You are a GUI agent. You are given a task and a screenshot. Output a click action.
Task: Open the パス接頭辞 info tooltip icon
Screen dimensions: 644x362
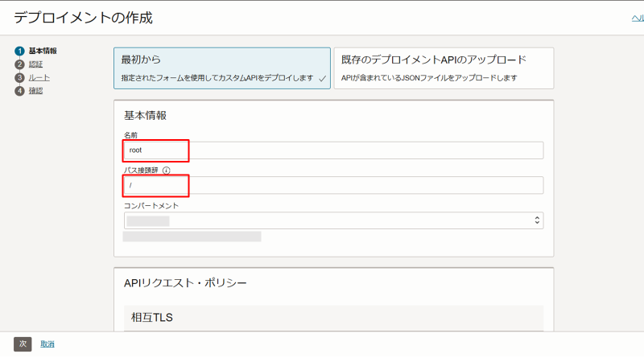point(167,171)
